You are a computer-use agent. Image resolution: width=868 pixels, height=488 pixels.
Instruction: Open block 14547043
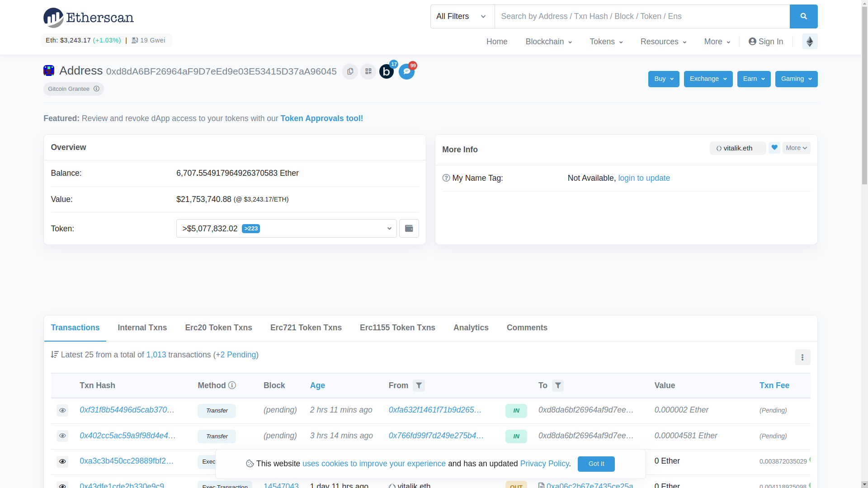(281, 485)
